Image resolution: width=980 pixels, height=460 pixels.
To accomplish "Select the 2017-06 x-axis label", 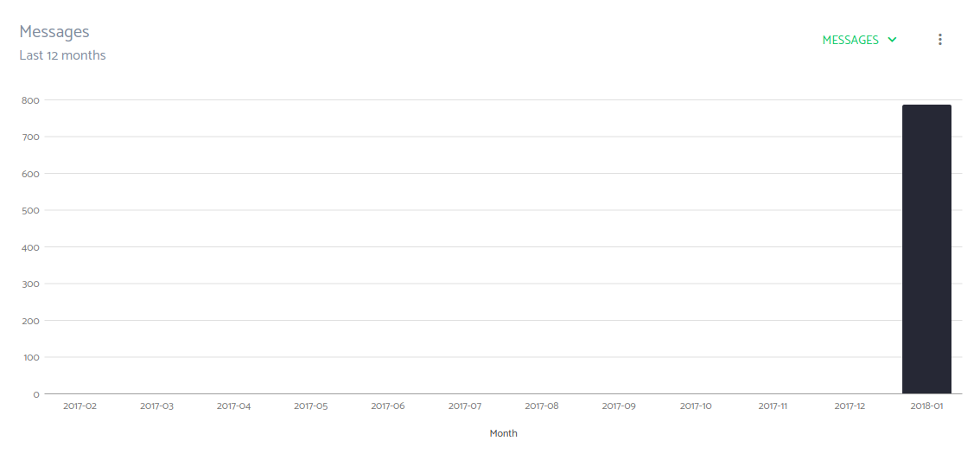I will coord(387,406).
